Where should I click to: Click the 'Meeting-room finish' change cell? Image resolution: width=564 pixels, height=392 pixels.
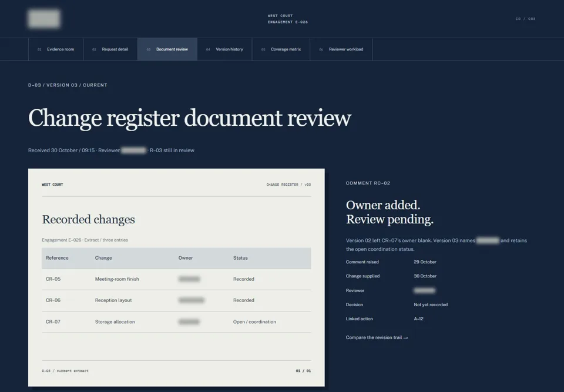117,279
